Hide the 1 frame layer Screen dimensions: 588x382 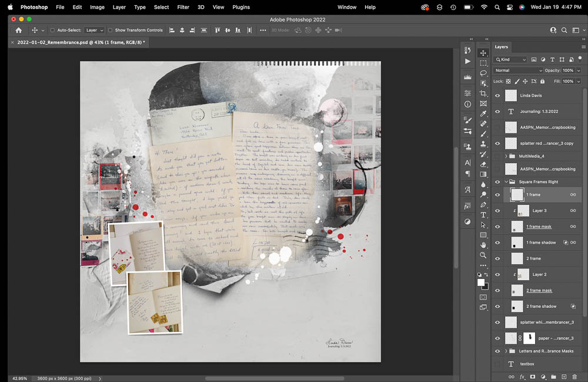click(x=497, y=195)
